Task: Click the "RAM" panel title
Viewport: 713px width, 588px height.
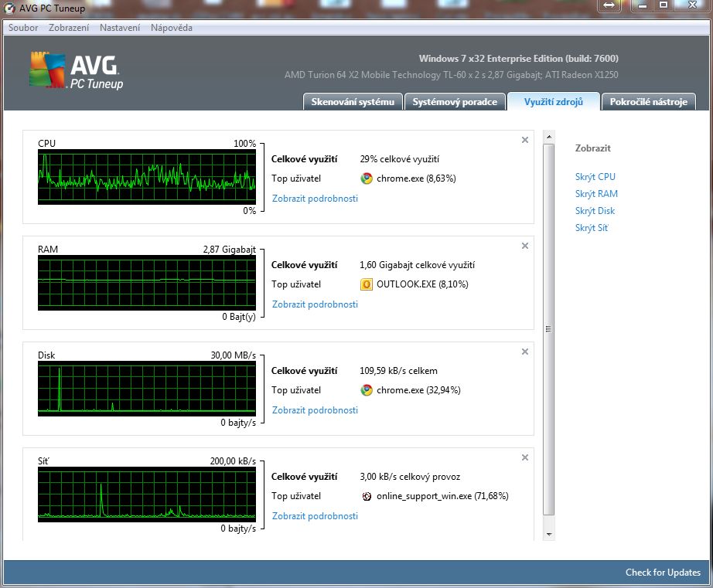Action: pyautogui.click(x=48, y=250)
